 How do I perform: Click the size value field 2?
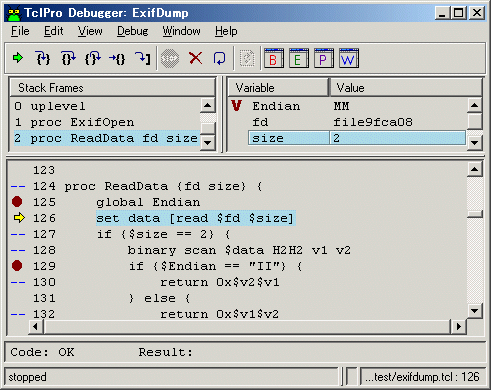[x=398, y=138]
